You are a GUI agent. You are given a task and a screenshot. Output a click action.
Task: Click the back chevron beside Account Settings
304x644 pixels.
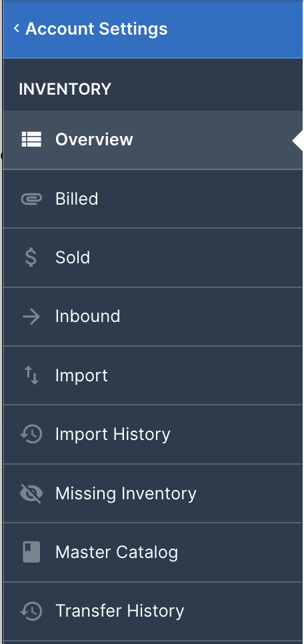(17, 29)
